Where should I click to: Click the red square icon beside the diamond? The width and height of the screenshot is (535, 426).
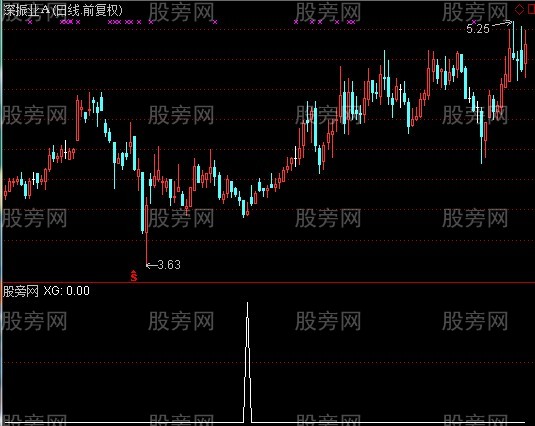click(x=531, y=9)
